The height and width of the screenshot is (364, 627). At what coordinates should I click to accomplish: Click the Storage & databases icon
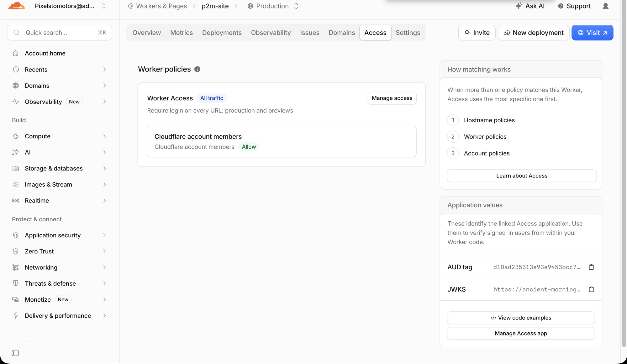coord(16,168)
